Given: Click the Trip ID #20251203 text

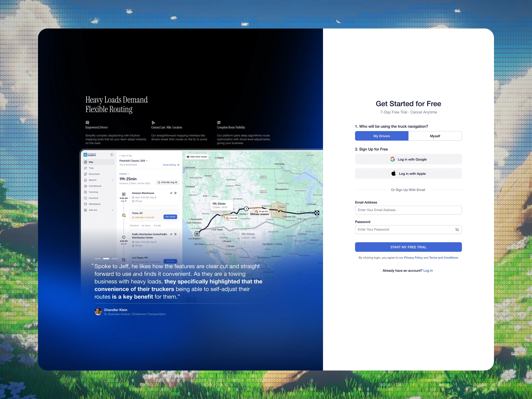Looking at the screenshot, I should click(x=128, y=165).
